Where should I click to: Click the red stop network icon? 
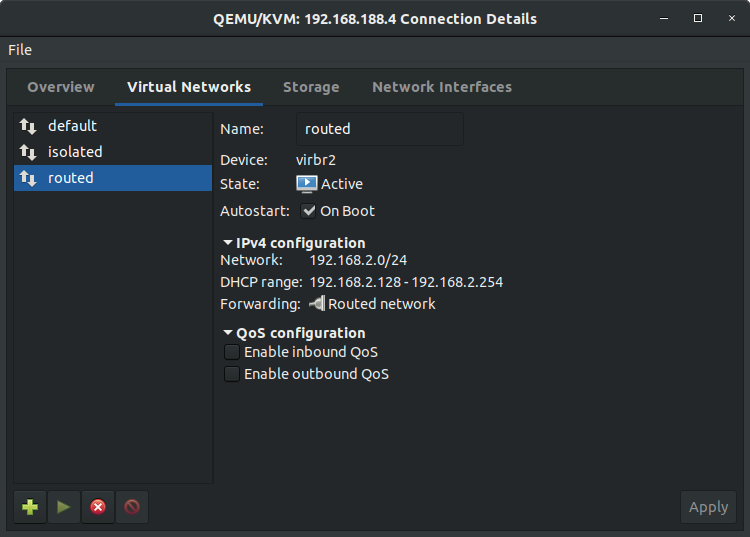[97, 507]
